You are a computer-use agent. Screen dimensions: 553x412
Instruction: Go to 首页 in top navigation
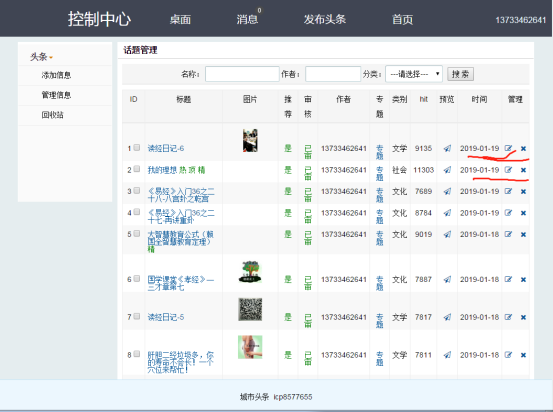click(x=402, y=19)
